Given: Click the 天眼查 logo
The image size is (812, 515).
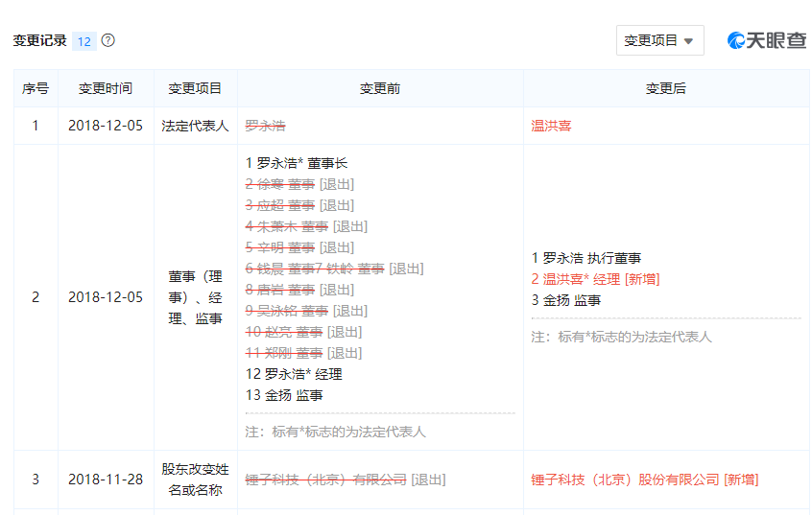Looking at the screenshot, I should point(767,40).
